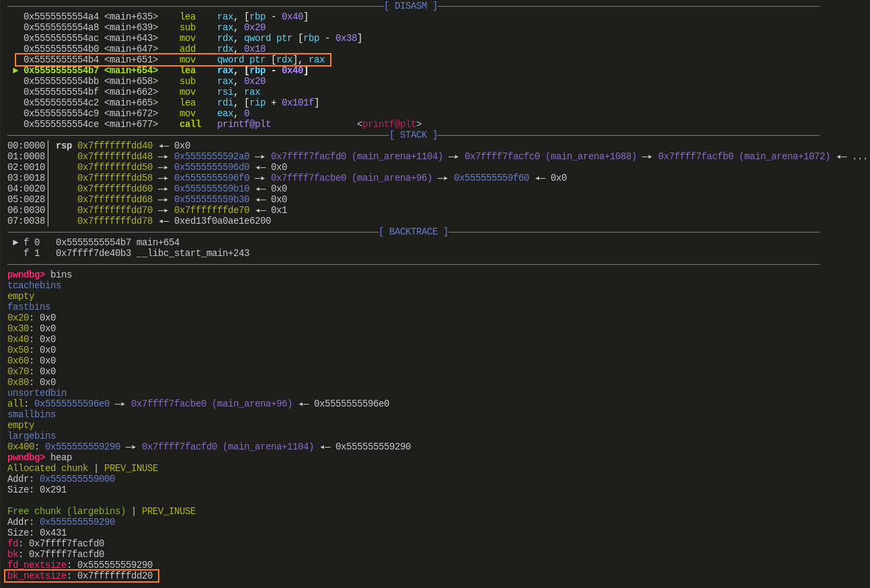The width and height of the screenshot is (870, 588).
Task: Click the frame 0 arrow in the backtrace
Action: (x=15, y=243)
